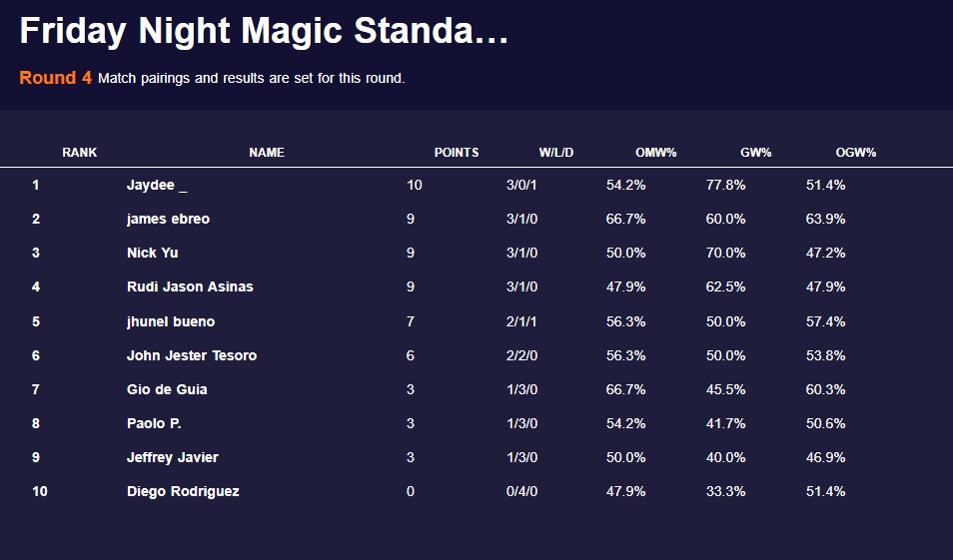Choose John Jester Tesoro's name
Image resolution: width=953 pixels, height=560 pixels.
click(x=192, y=355)
